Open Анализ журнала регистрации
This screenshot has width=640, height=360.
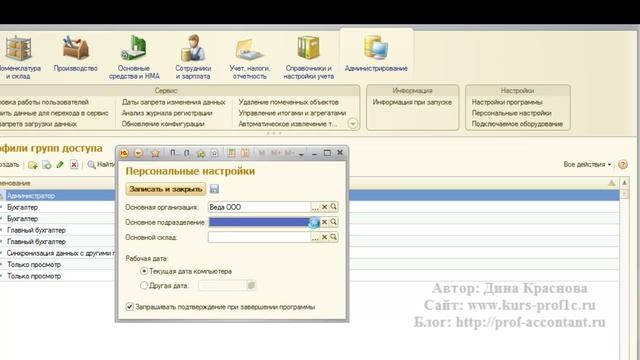click(167, 113)
